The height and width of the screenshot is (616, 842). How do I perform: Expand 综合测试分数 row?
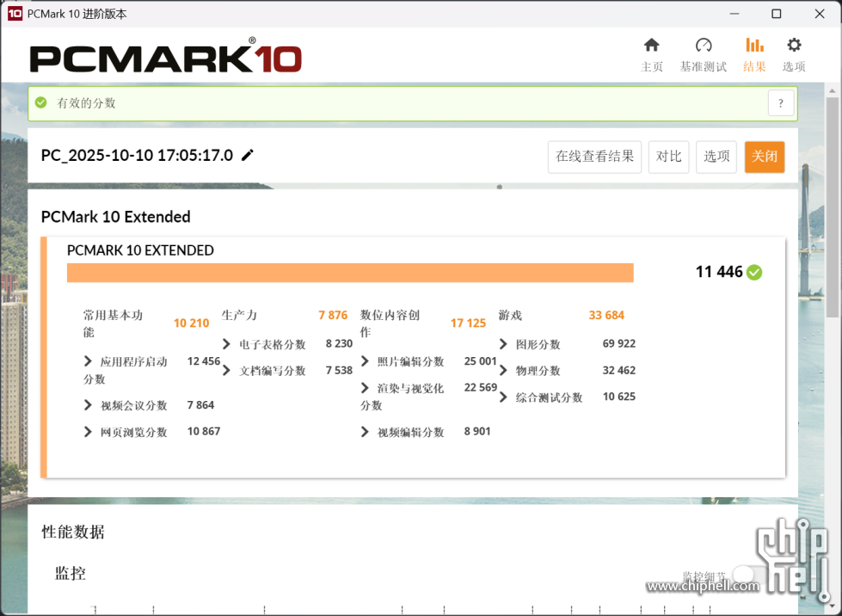504,397
